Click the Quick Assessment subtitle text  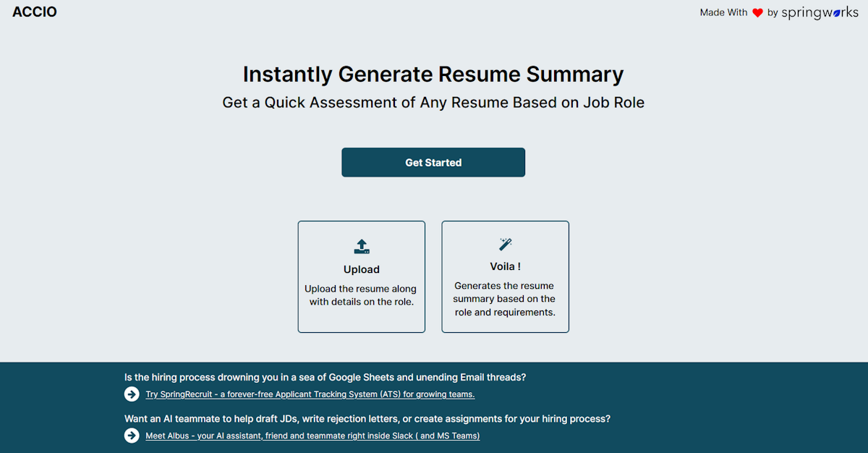coord(433,103)
